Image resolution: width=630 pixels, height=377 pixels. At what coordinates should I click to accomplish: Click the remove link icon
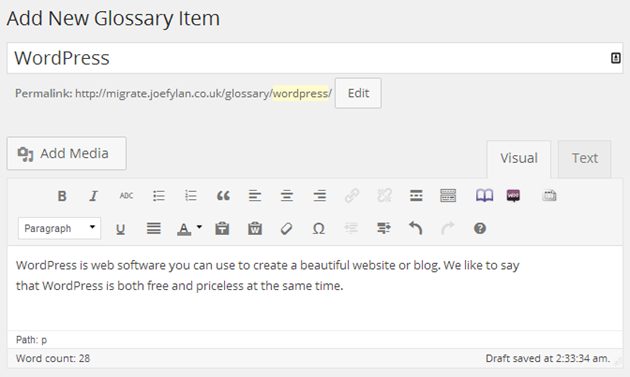(x=384, y=196)
